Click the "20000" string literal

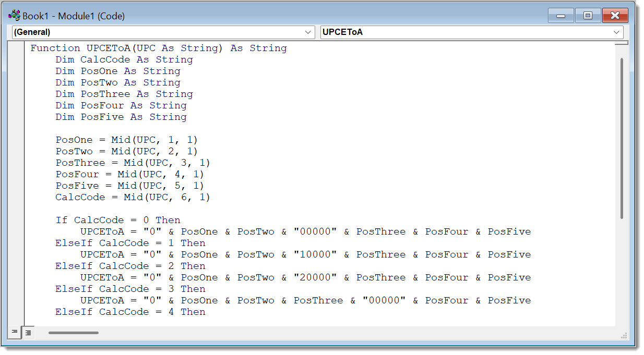click(x=315, y=277)
